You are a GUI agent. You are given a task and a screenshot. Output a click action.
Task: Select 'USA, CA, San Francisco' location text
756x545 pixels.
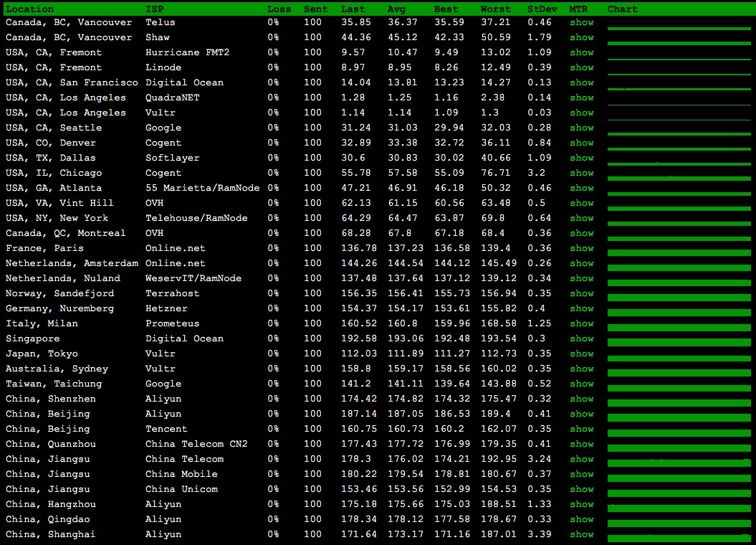pos(72,82)
